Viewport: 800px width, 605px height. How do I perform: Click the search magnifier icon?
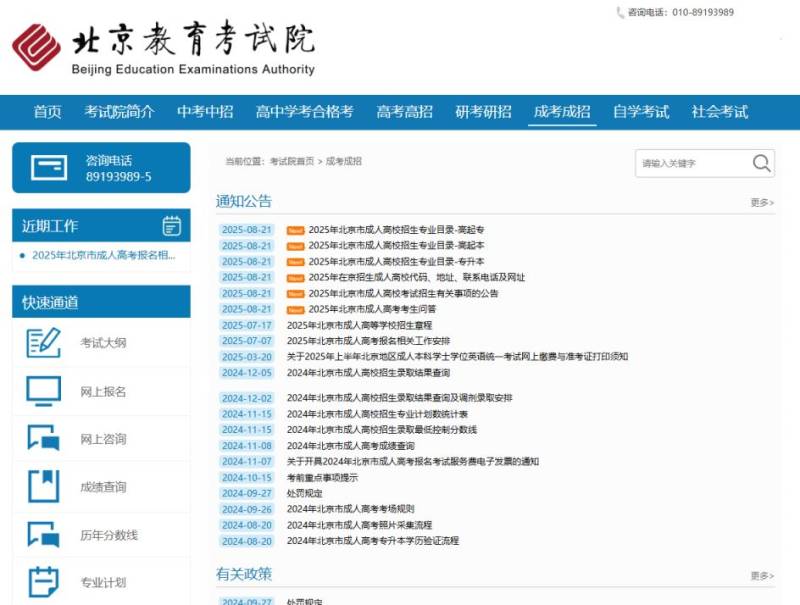point(761,163)
